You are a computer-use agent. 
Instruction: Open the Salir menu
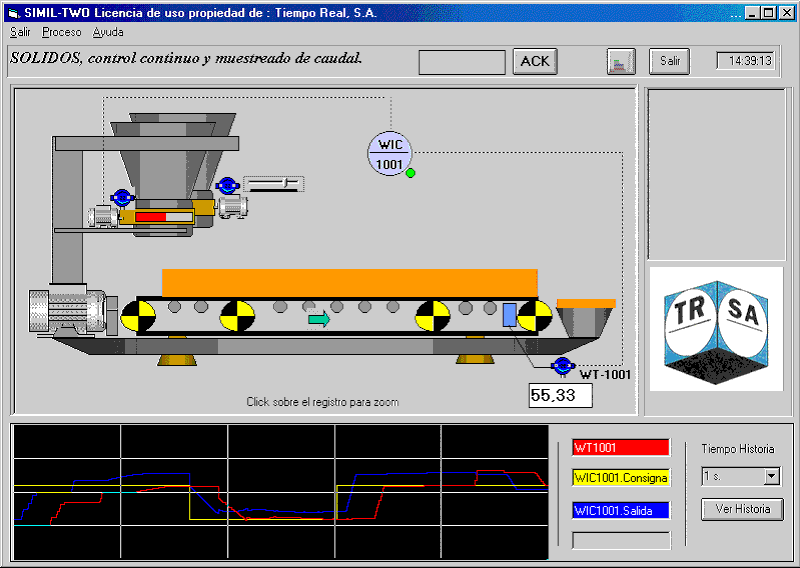tap(20, 32)
